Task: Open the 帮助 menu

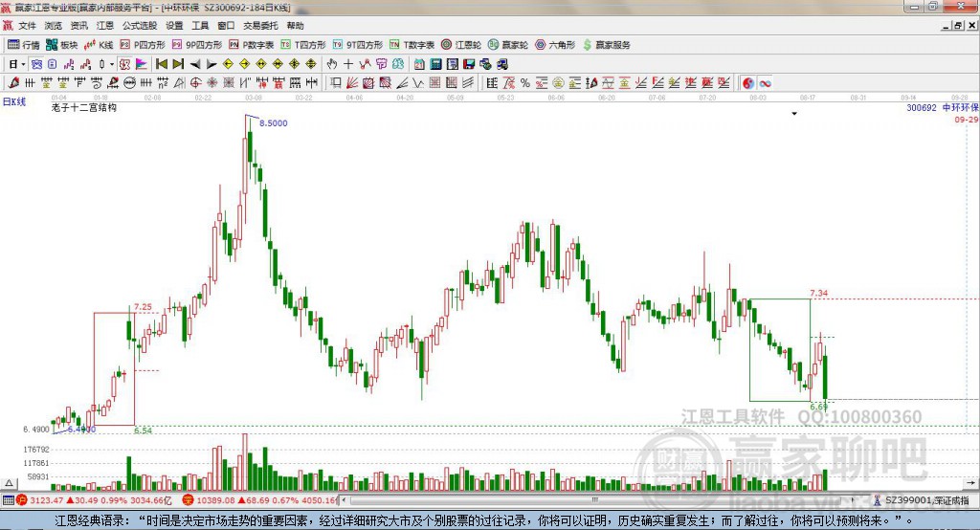Action: (295, 26)
